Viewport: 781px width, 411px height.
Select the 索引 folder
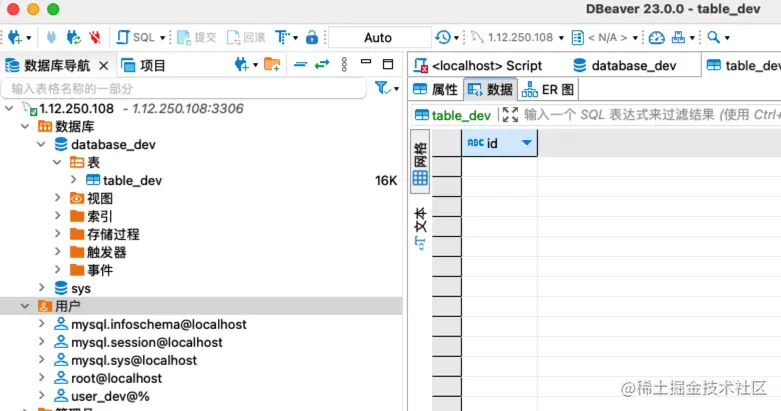click(92, 216)
